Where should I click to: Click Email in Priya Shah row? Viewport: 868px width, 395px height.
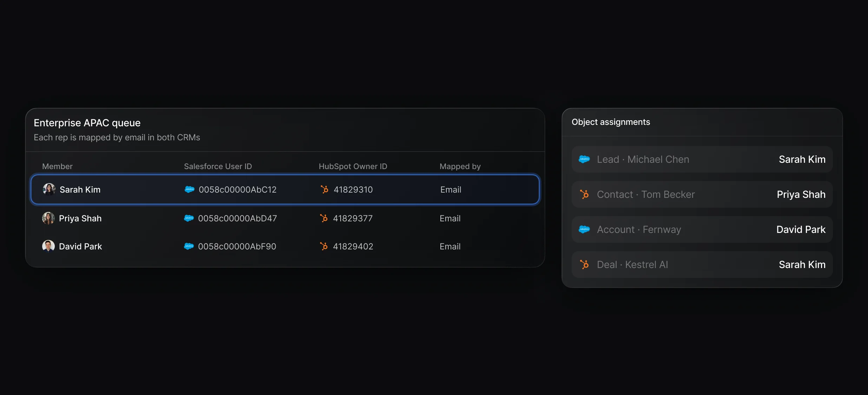tap(450, 218)
